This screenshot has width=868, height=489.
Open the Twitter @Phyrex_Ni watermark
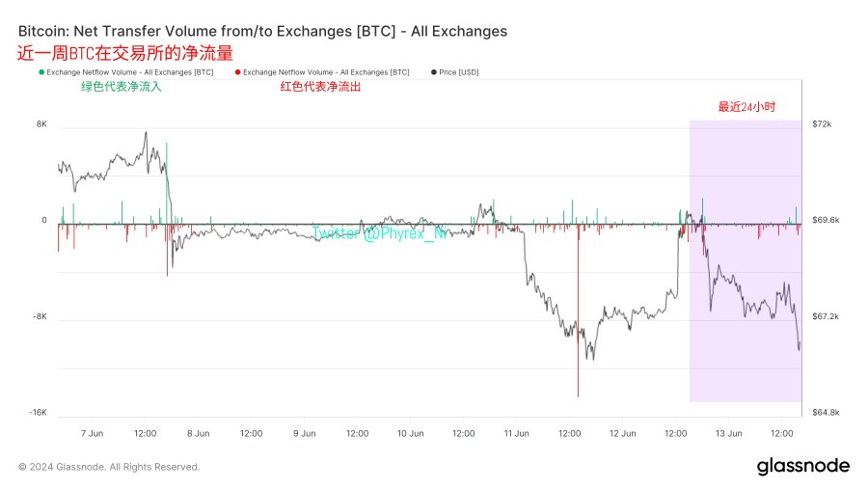pyautogui.click(x=380, y=232)
